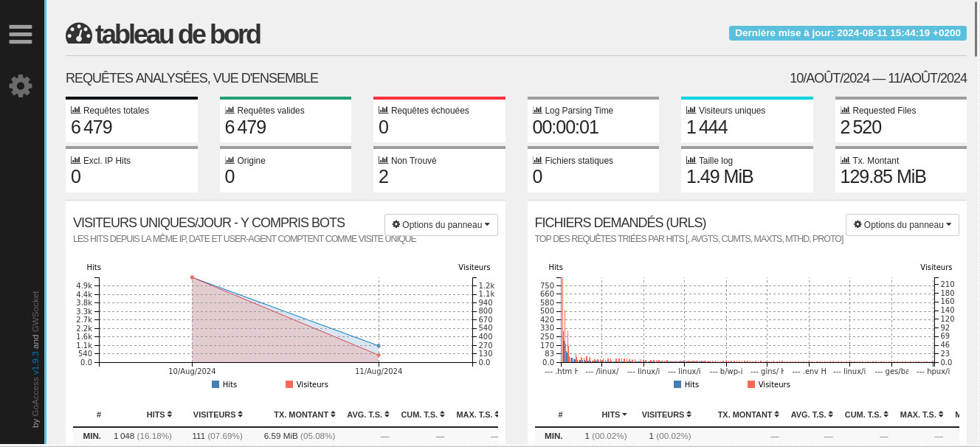Viewport: 980px width, 447px height.
Task: Open the hamburger navigation menu
Action: coord(21,34)
